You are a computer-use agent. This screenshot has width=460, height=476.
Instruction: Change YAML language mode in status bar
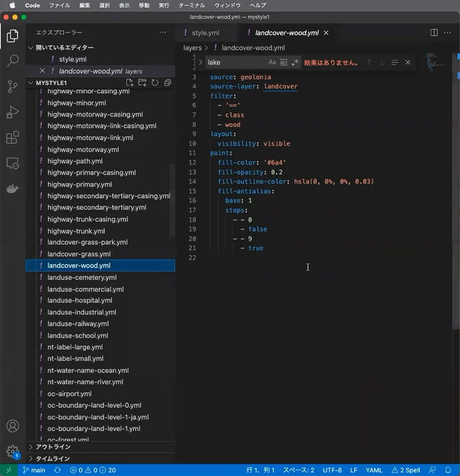point(374,470)
